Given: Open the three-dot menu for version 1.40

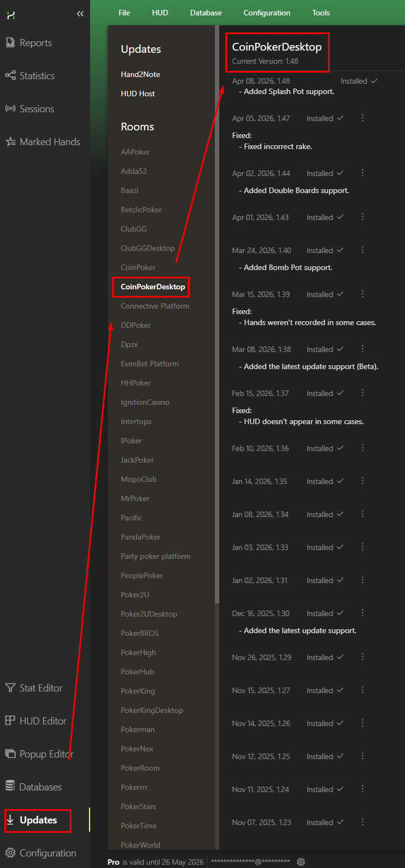Looking at the screenshot, I should click(363, 250).
